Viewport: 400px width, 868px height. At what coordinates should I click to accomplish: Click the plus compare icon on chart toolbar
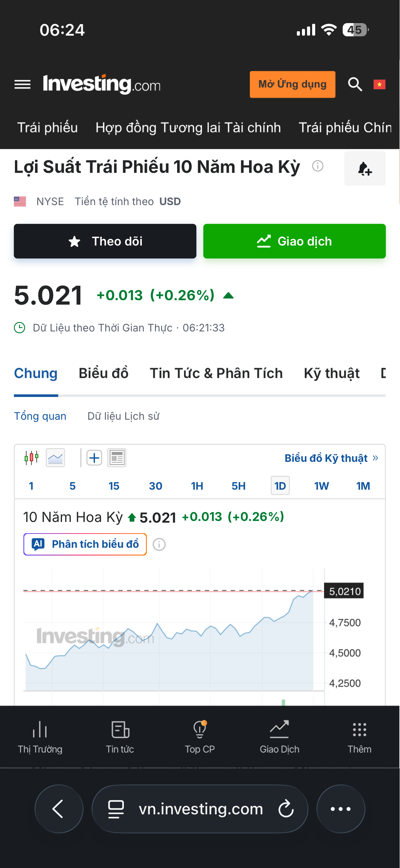tap(94, 458)
